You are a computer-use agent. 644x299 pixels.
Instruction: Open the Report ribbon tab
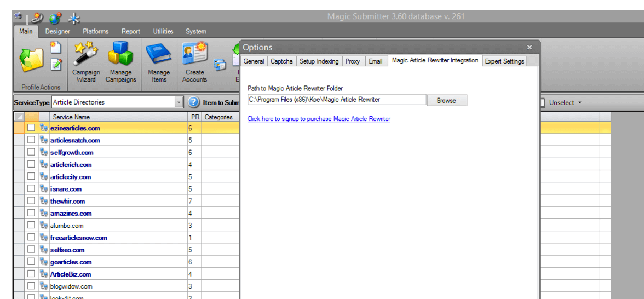[130, 31]
